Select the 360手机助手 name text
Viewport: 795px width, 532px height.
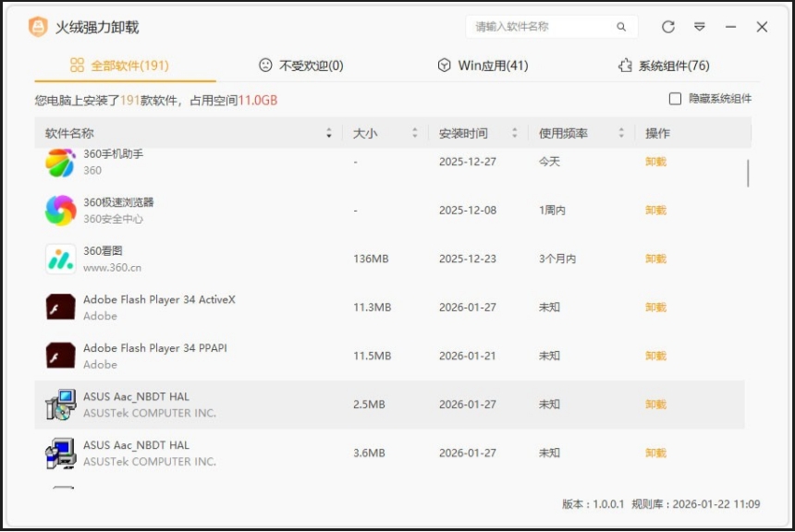[x=113, y=153]
